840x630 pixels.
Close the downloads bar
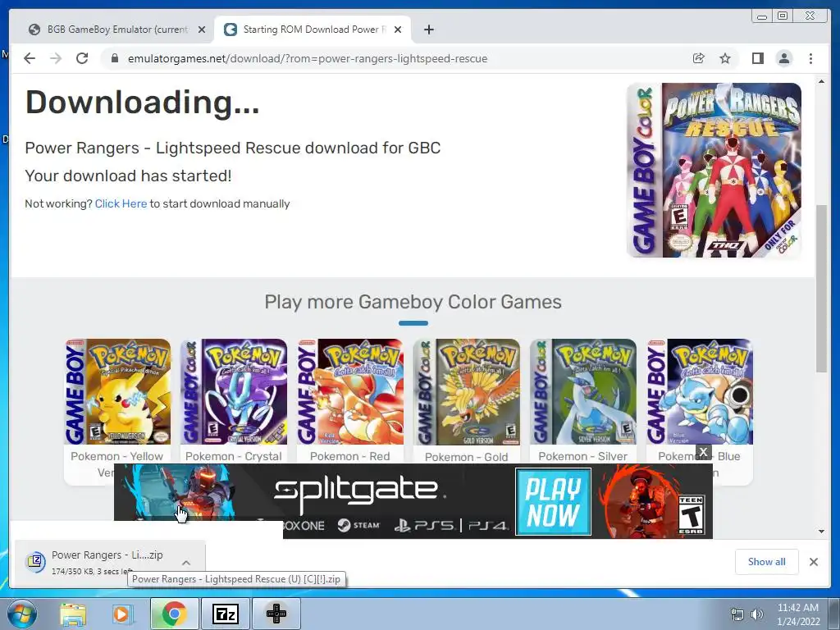coord(814,562)
